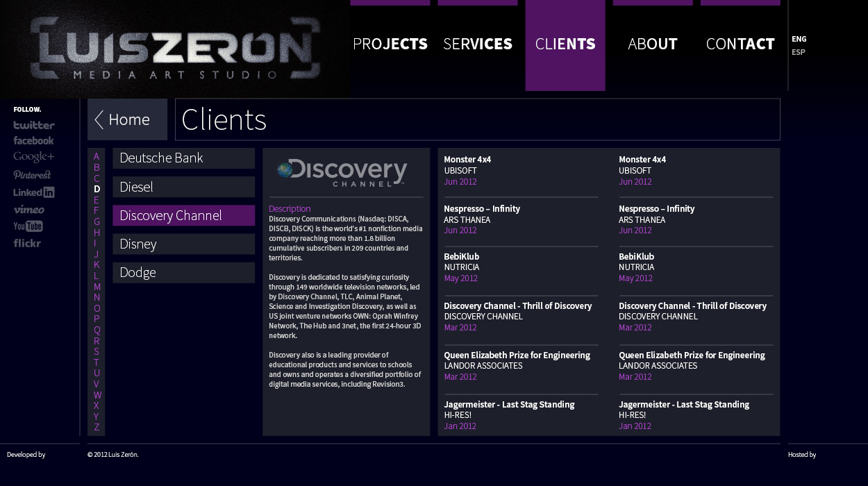Open the Twitter follow icon

click(34, 125)
